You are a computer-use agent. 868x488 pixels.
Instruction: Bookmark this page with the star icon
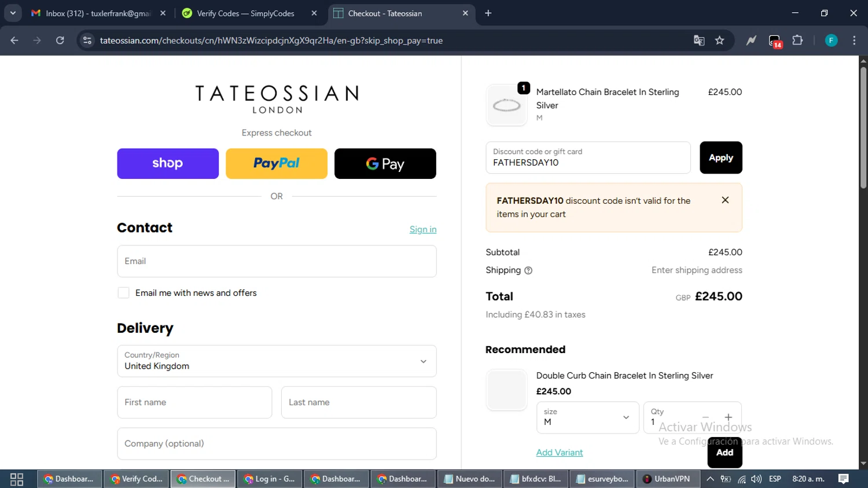[719, 41]
